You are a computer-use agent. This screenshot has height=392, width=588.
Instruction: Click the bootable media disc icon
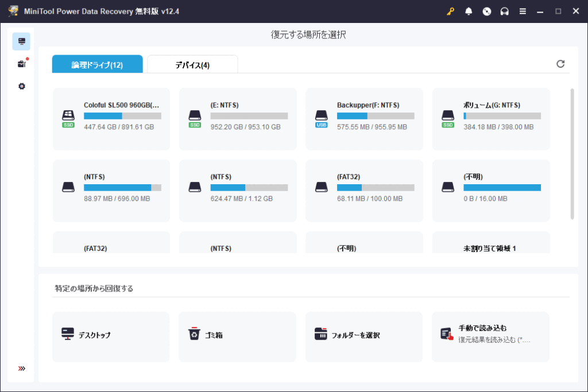pyautogui.click(x=487, y=11)
